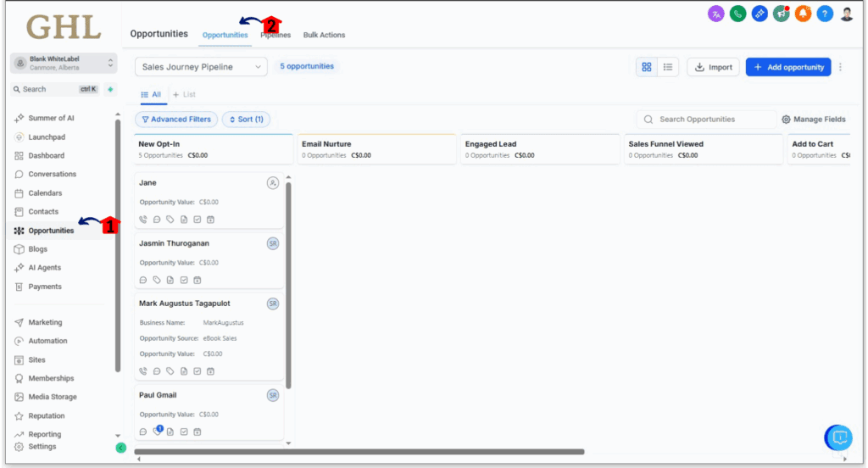Open the language translate icon in top bar
The image size is (868, 468).
coord(715,14)
